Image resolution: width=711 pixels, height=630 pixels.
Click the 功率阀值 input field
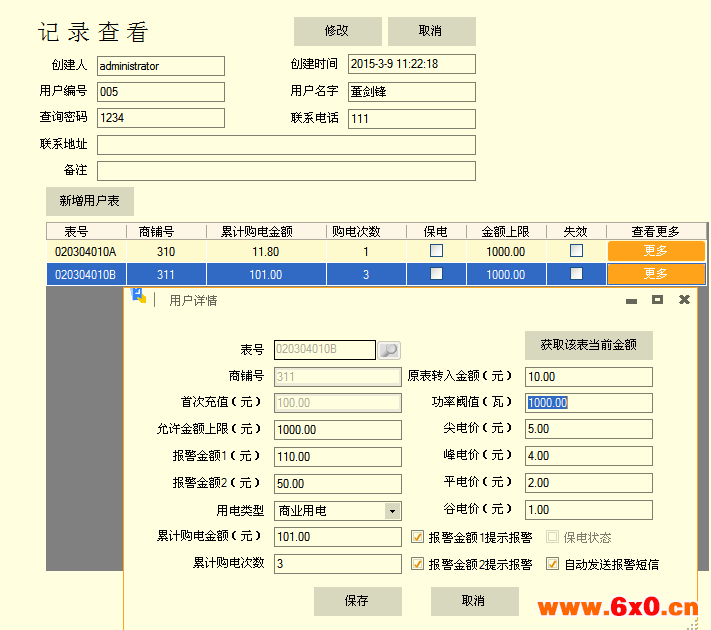point(588,403)
